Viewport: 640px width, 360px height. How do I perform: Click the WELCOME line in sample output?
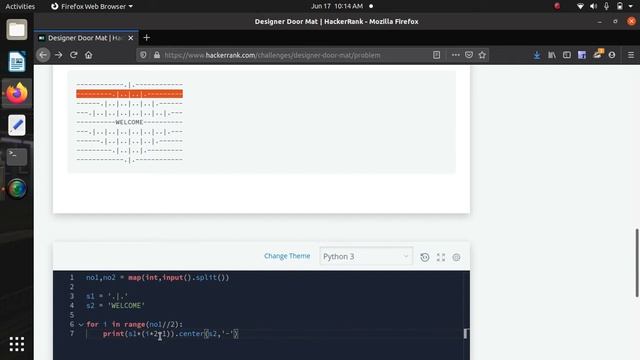pyautogui.click(x=129, y=122)
